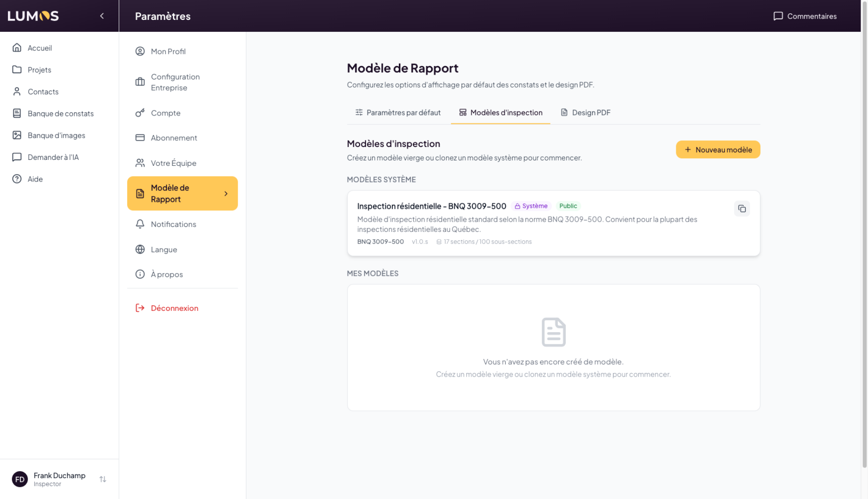Image resolution: width=868 pixels, height=499 pixels.
Task: Open Langue settings globe icon
Action: point(140,249)
